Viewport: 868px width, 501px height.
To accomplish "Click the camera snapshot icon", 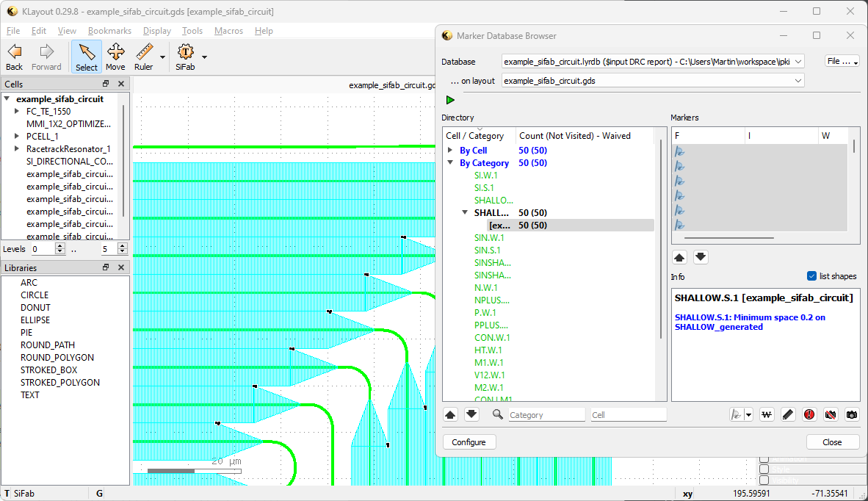I will click(851, 414).
